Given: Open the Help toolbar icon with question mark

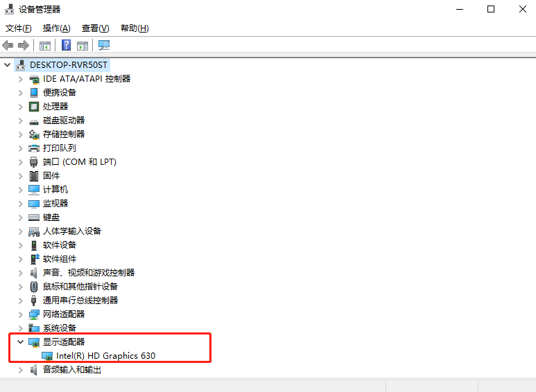Looking at the screenshot, I should (x=66, y=45).
